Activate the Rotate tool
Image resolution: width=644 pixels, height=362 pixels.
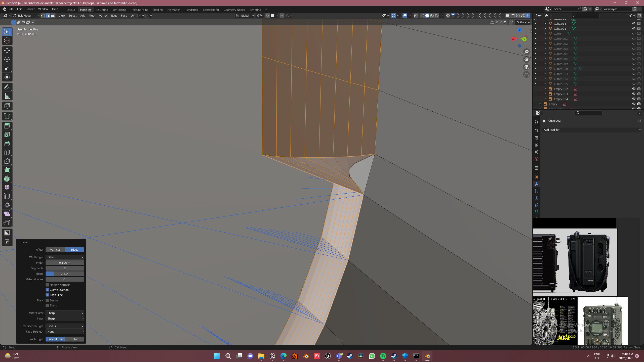click(7, 59)
